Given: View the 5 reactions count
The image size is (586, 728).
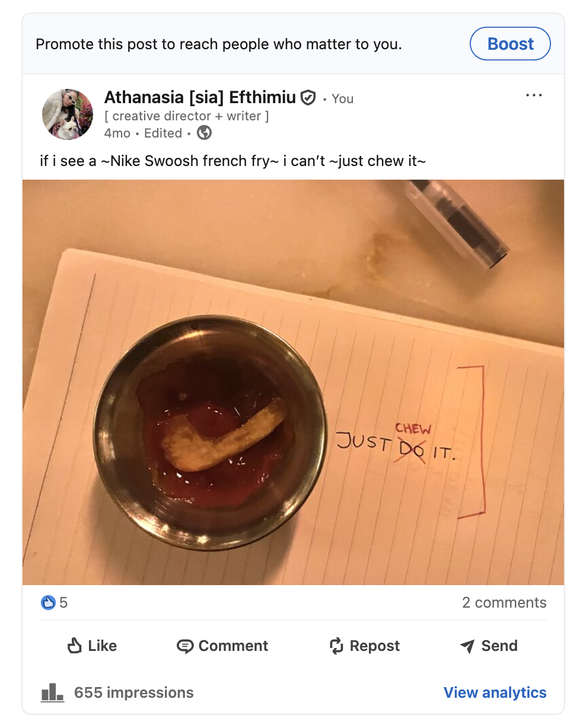Looking at the screenshot, I should pos(63,603).
